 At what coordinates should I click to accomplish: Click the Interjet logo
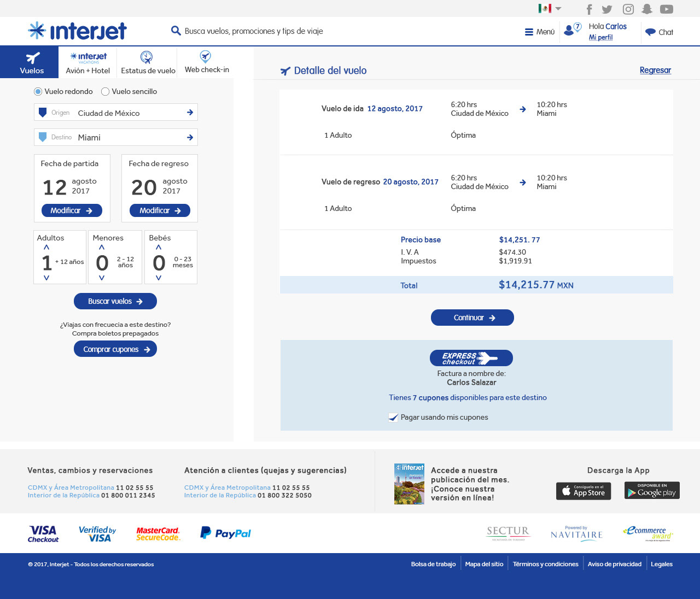77,31
